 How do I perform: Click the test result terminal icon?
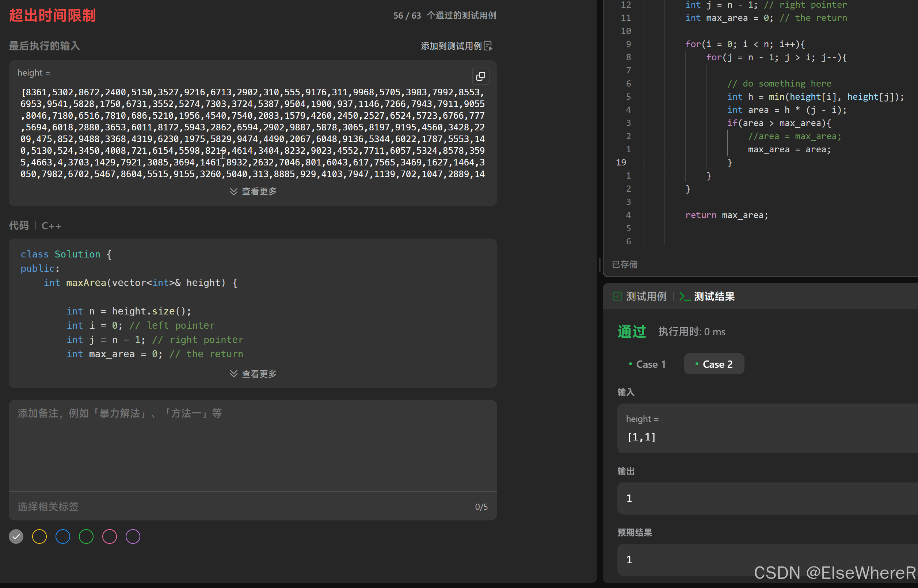click(x=685, y=297)
